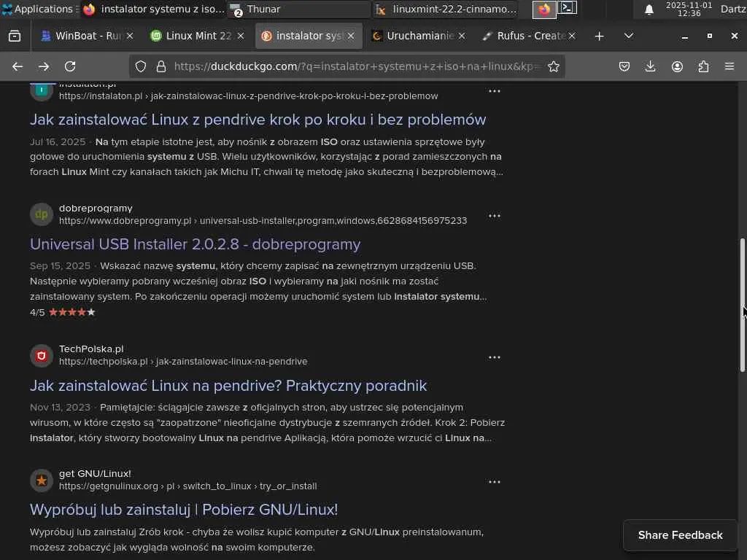Switch to Thunar in the taskbar

(298, 9)
